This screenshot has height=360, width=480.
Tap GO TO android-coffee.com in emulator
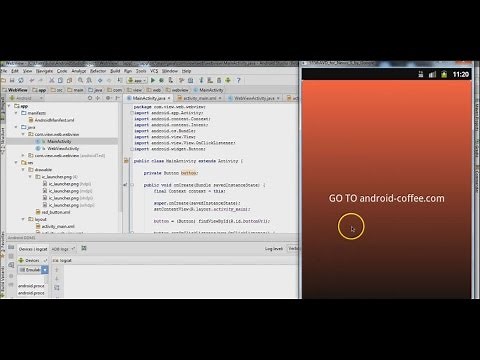387,198
